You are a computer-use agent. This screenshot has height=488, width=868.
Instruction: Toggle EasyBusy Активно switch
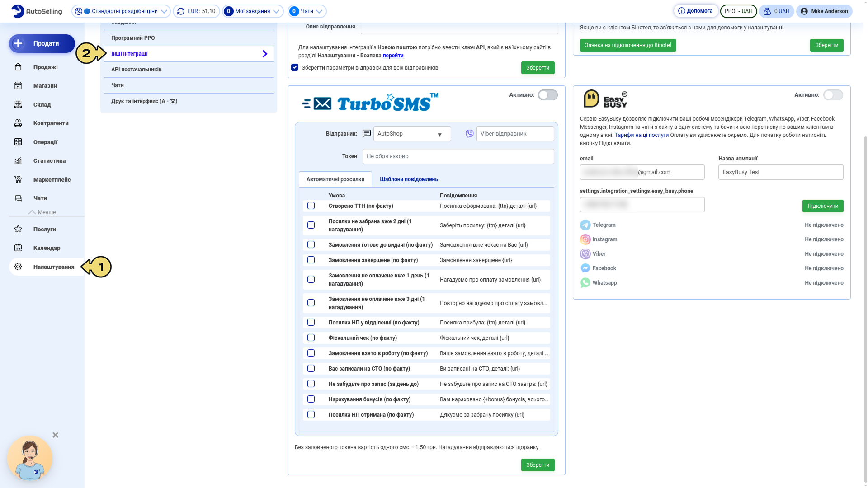point(833,95)
